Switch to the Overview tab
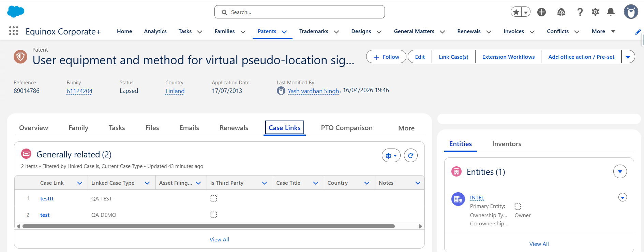Image resolution: width=644 pixels, height=252 pixels. coord(34,128)
